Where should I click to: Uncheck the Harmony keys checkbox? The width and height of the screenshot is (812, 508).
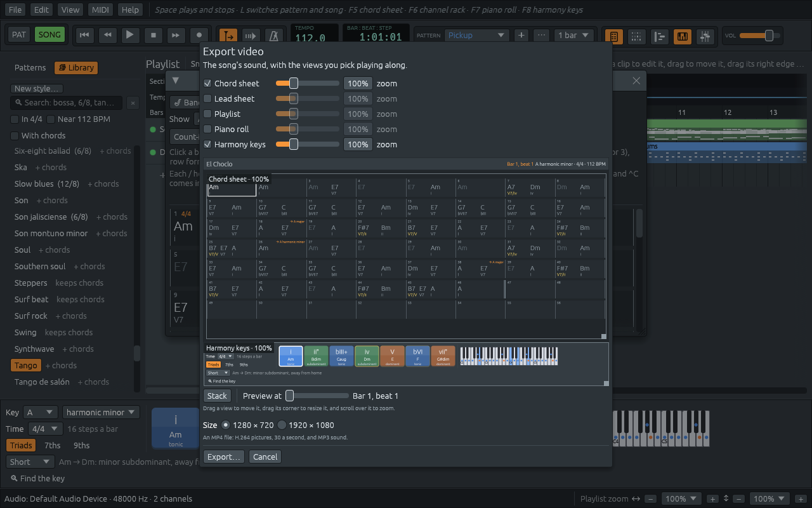tap(207, 144)
